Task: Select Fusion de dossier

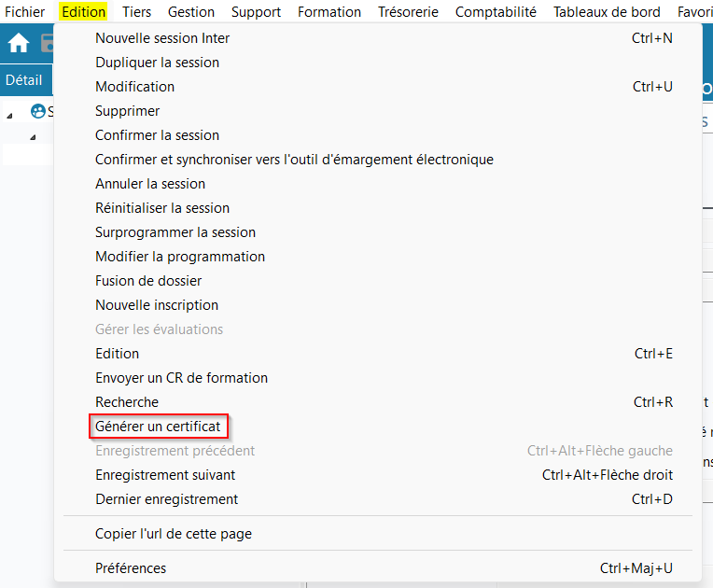Action: [x=148, y=281]
